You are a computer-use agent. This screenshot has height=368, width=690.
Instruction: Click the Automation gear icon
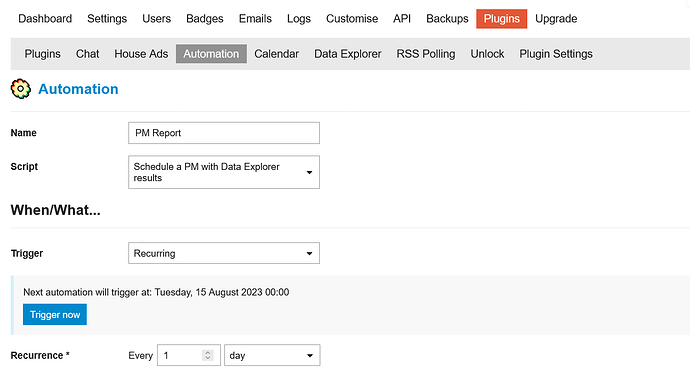click(21, 89)
